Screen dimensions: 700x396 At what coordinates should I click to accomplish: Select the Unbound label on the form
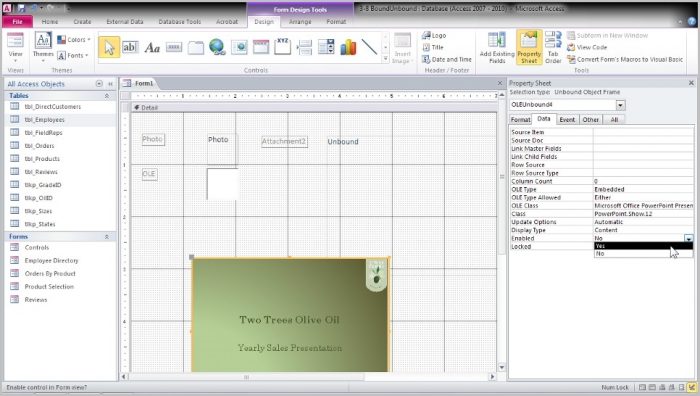click(x=343, y=142)
